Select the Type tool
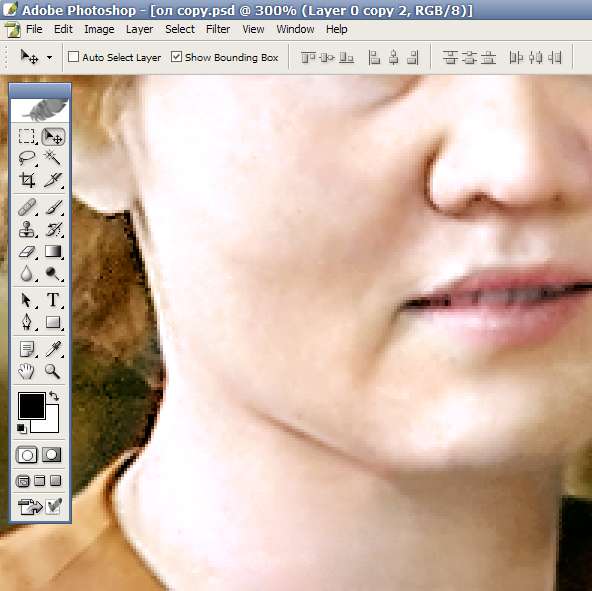 tap(52, 300)
